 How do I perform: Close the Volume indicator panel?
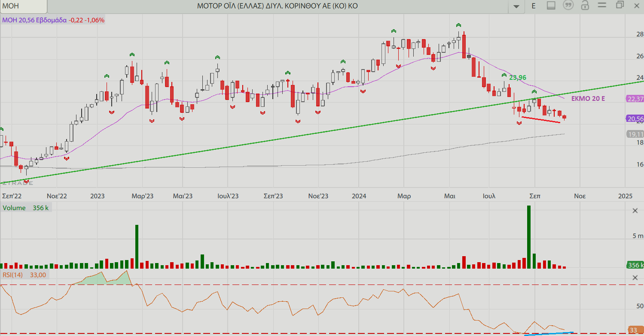pyautogui.click(x=635, y=210)
